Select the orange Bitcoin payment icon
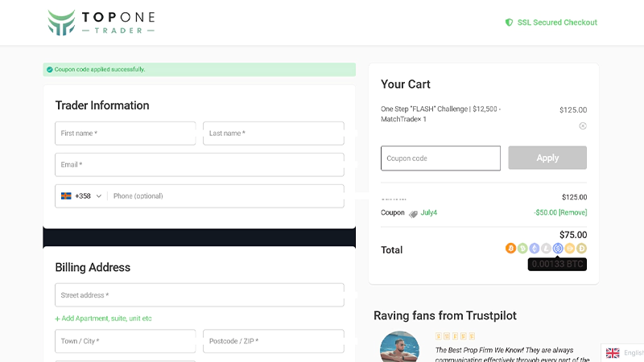This screenshot has height=362, width=644. point(510,249)
